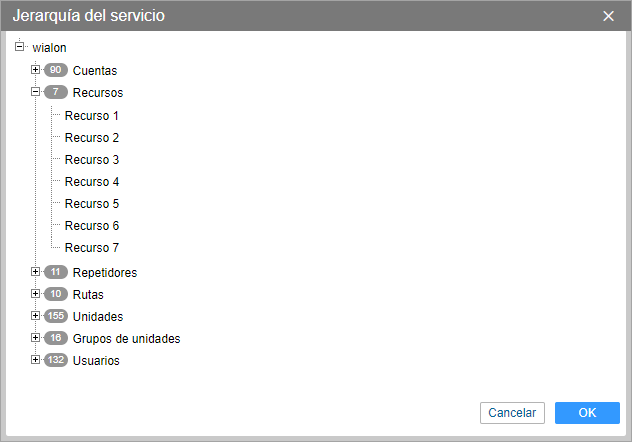Expand the Grupos de unidades node
The image size is (632, 442).
coord(35,338)
